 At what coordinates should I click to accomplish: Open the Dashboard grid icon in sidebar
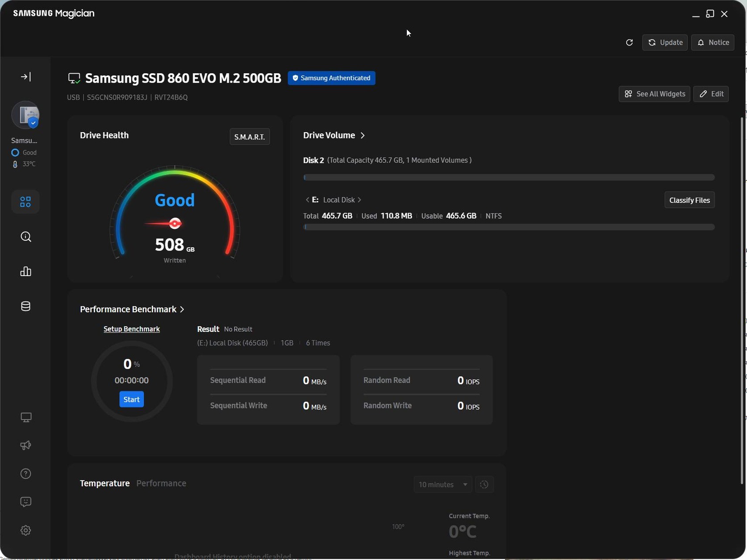(25, 202)
